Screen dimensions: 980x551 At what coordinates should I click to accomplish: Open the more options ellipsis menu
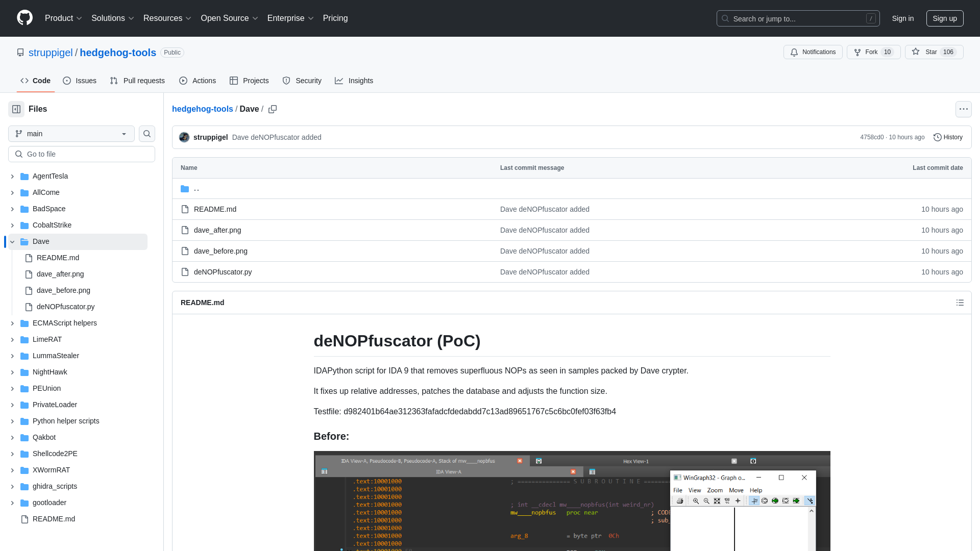click(x=963, y=109)
